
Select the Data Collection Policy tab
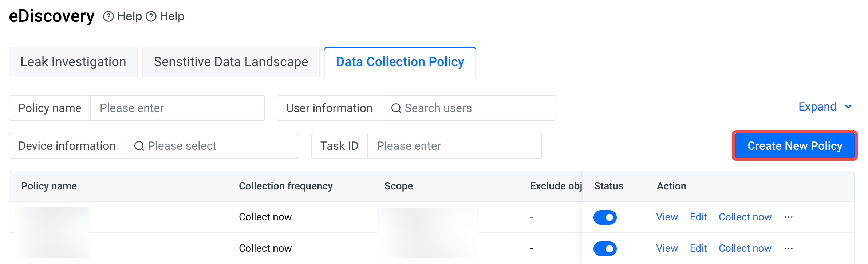tap(400, 62)
